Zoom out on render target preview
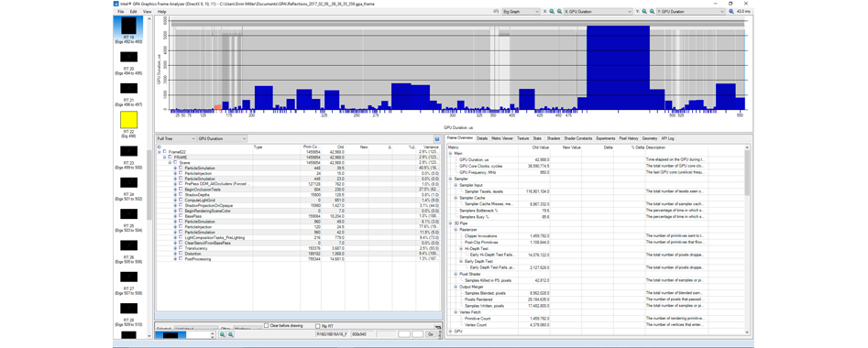 coord(230,335)
